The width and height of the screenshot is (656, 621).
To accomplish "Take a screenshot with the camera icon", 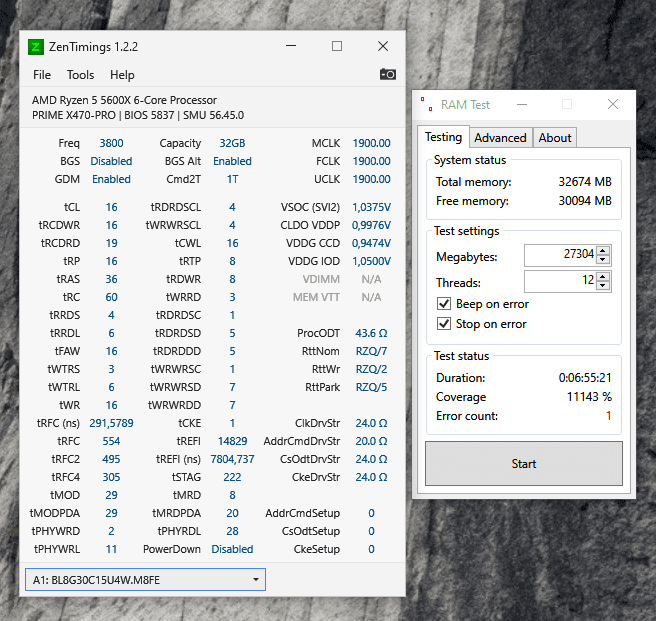I will (387, 74).
